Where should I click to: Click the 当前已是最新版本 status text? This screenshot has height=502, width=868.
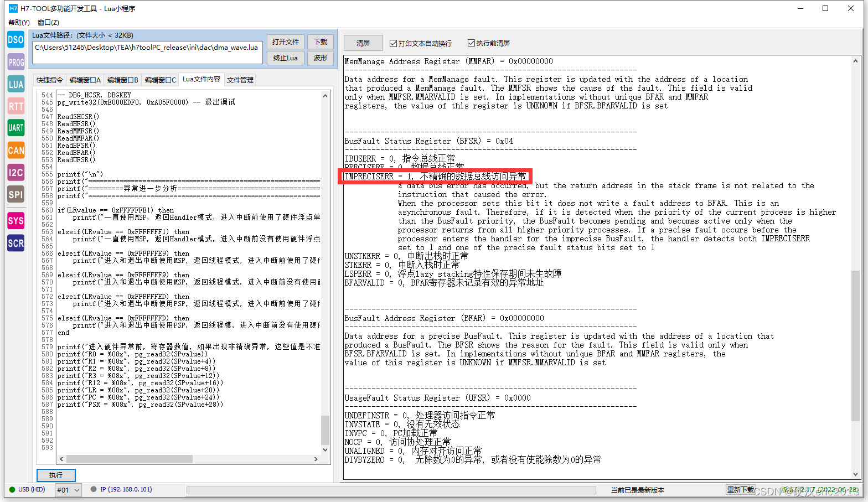(x=637, y=490)
